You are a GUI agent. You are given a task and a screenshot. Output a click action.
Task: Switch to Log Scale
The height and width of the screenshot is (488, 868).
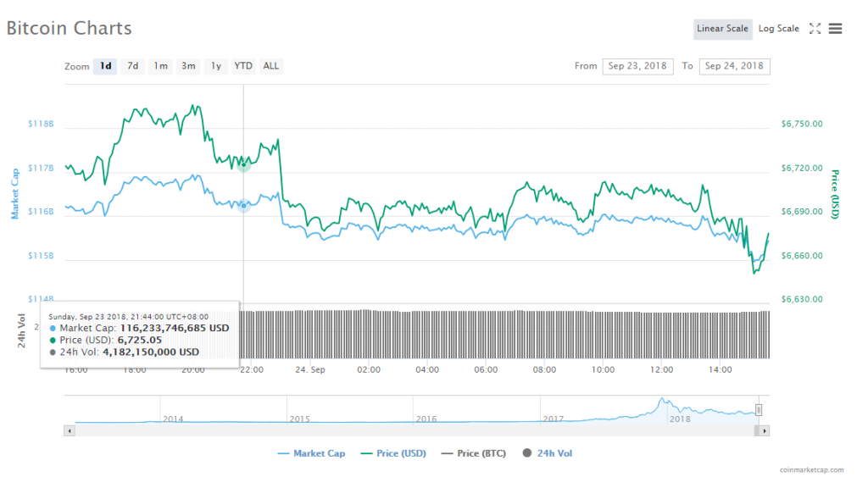click(x=778, y=29)
